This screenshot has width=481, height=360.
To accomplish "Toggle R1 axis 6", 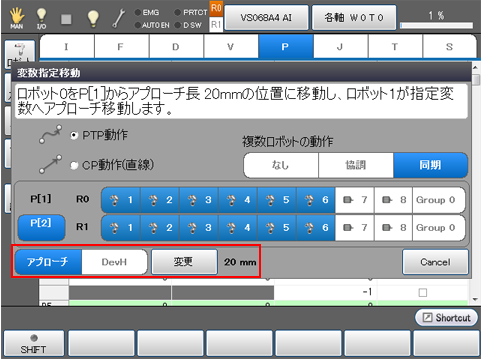I will [x=316, y=228].
